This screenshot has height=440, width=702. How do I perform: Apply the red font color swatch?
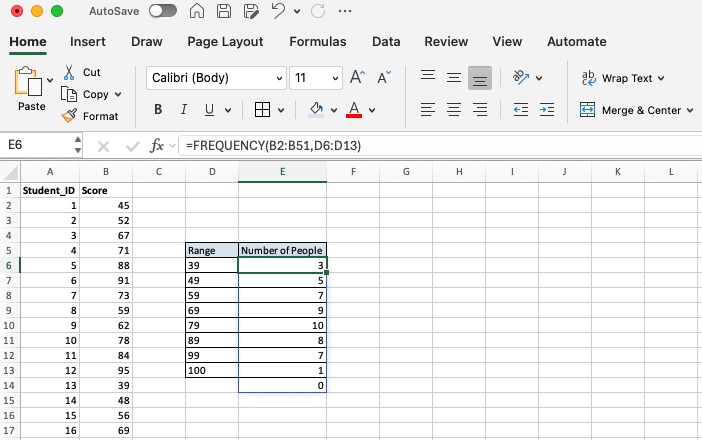click(356, 110)
